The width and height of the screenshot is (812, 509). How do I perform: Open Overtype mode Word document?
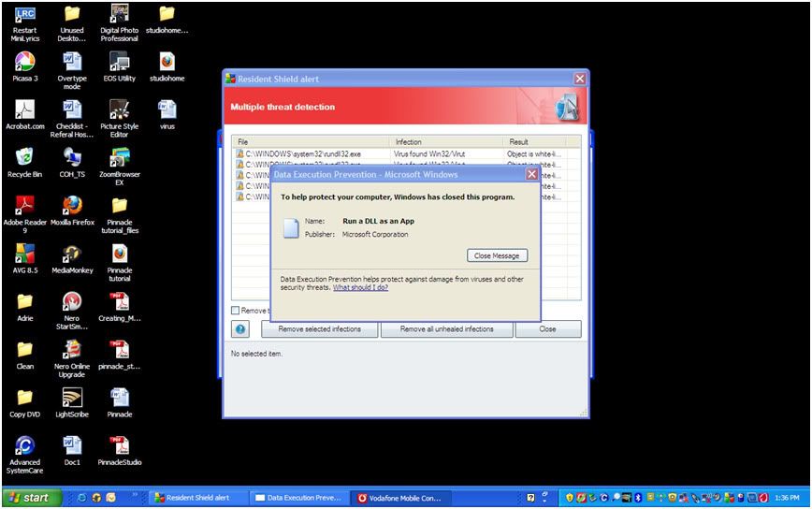pyautogui.click(x=72, y=71)
